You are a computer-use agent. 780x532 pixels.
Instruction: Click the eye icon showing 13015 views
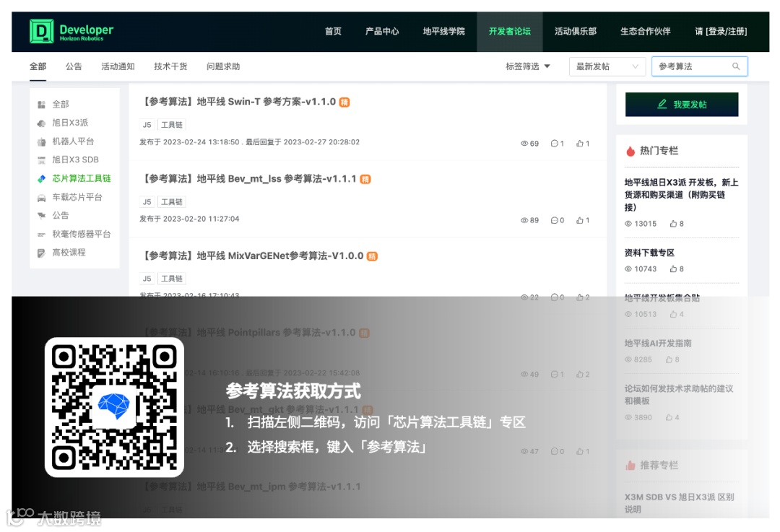click(628, 224)
